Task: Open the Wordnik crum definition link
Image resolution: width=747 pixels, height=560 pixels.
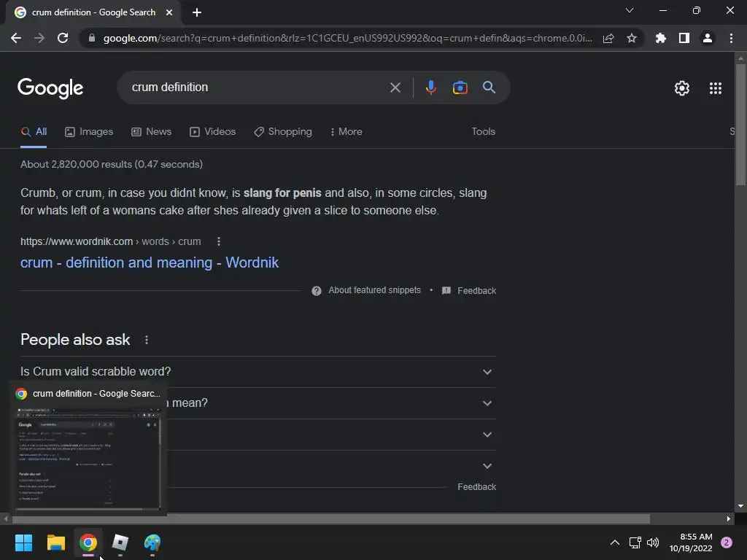Action: 150,262
